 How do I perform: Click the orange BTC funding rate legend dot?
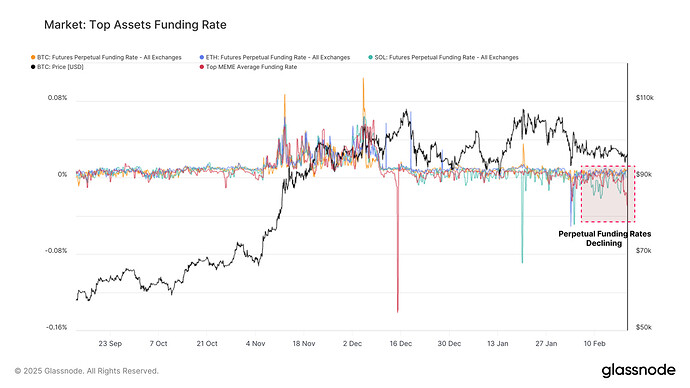33,58
